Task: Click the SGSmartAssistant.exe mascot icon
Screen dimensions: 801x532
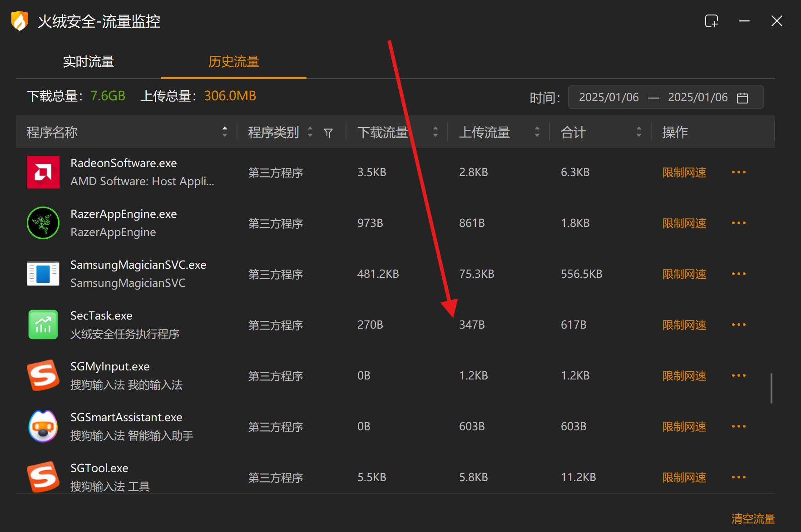Action: (43, 426)
